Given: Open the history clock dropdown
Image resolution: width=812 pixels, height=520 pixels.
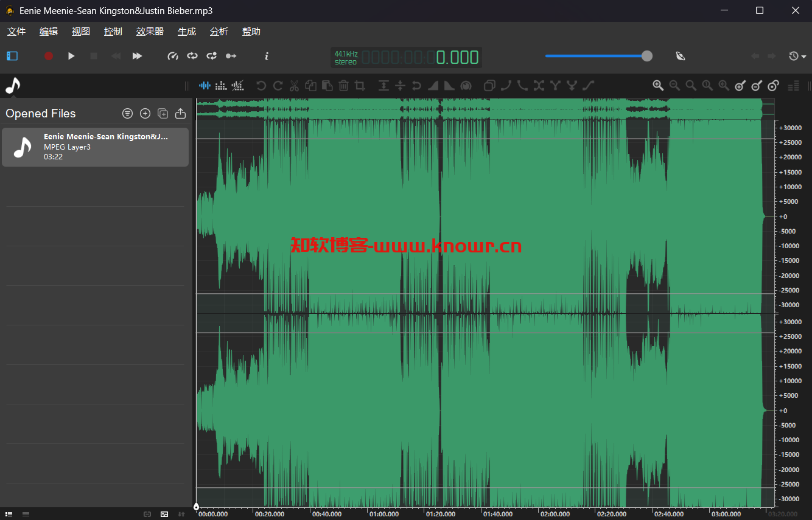Looking at the screenshot, I should click(797, 56).
